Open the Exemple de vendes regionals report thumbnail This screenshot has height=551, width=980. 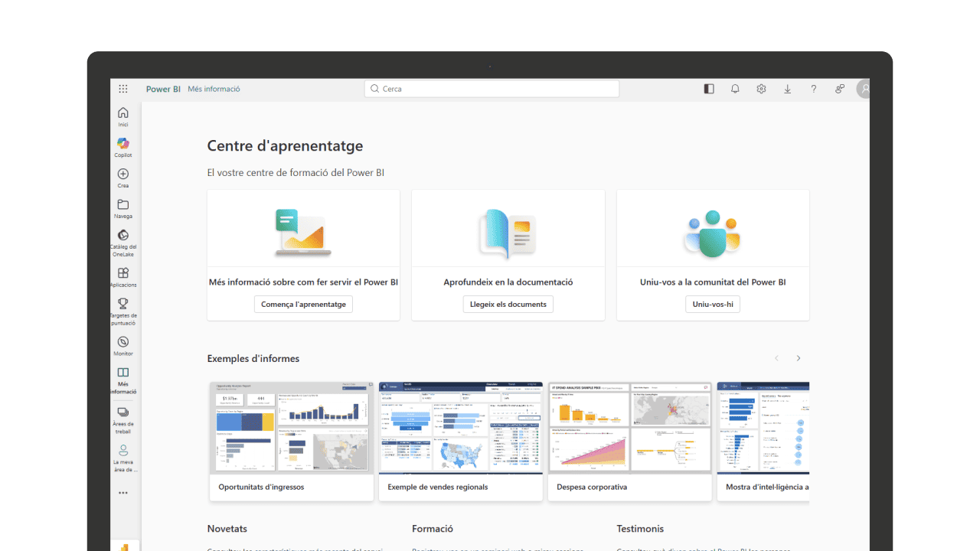pos(460,427)
